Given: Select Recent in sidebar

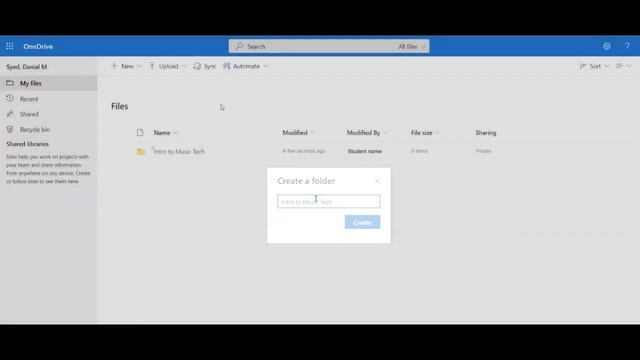Looking at the screenshot, I should point(49,99).
